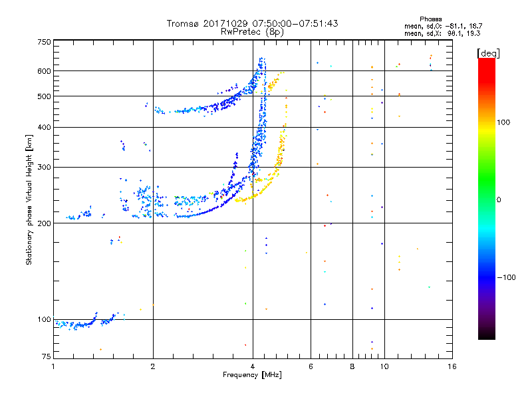Click the y-axis label '600'
The height and width of the screenshot is (399, 532).
[x=44, y=71]
